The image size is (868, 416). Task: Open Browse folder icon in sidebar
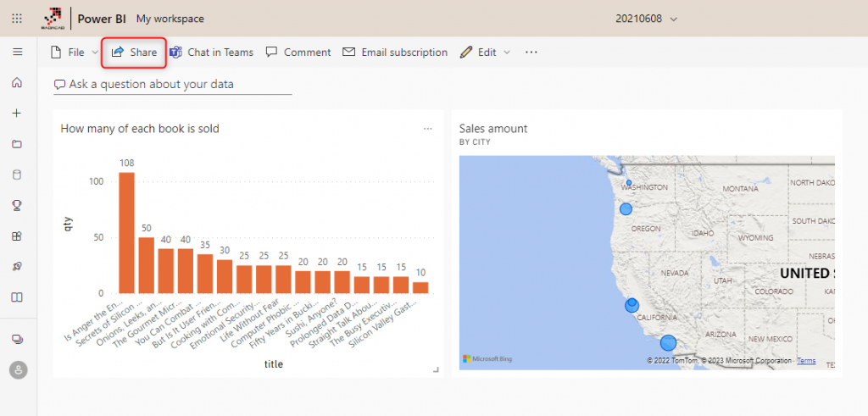tap(17, 144)
